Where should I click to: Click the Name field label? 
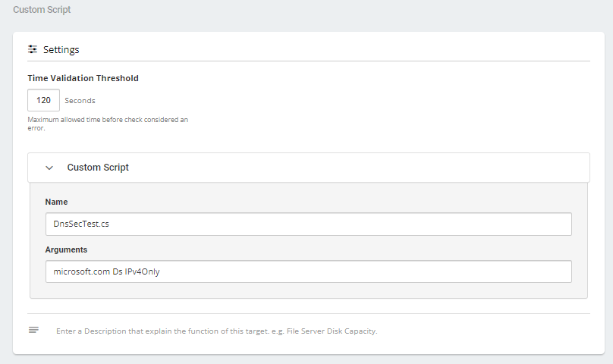(x=57, y=202)
